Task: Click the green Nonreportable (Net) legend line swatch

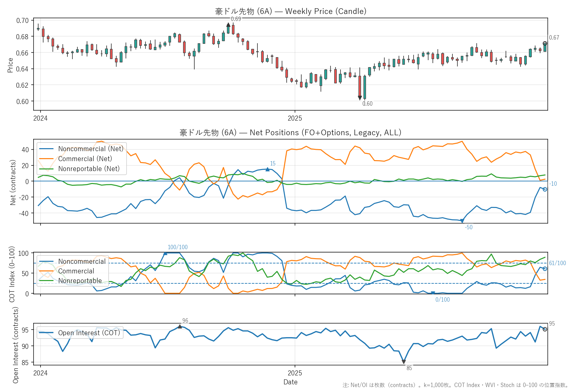Action: 47,169
